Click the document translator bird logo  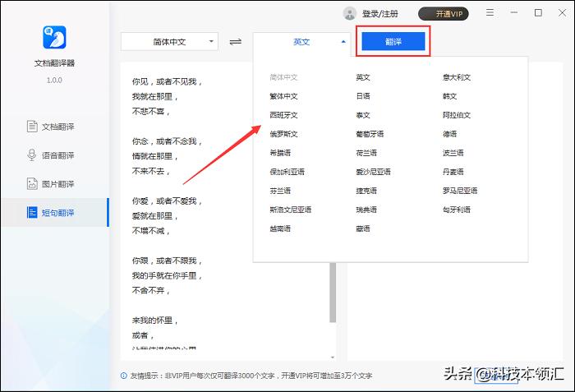54,37
